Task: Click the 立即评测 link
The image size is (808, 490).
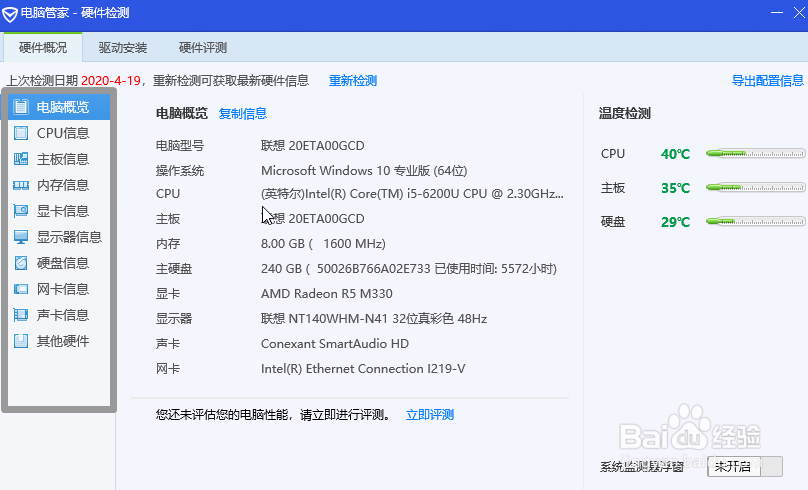Action: tap(430, 415)
